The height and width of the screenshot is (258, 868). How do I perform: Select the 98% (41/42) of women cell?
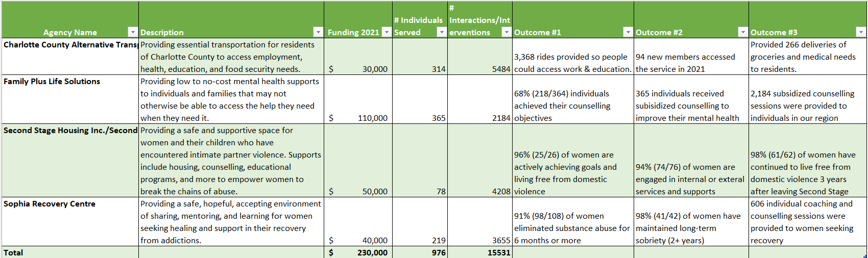(x=691, y=222)
